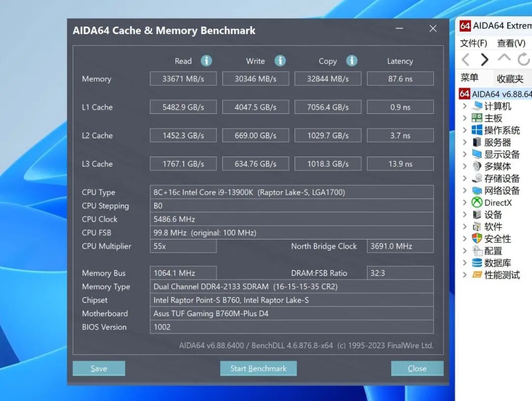Save the benchmark results
Screen dimensions: 532x401
click(99, 368)
